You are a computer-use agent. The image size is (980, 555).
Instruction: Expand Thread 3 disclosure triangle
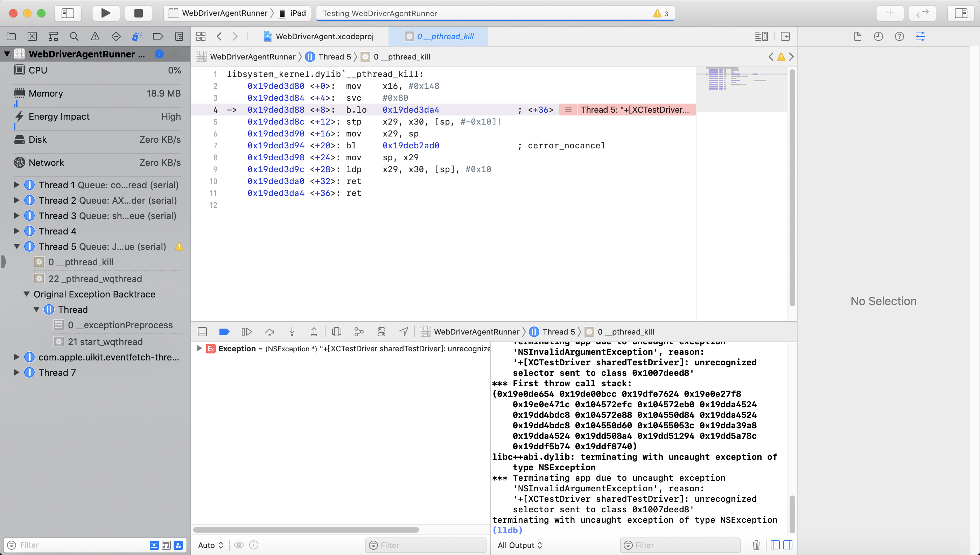pos(17,216)
